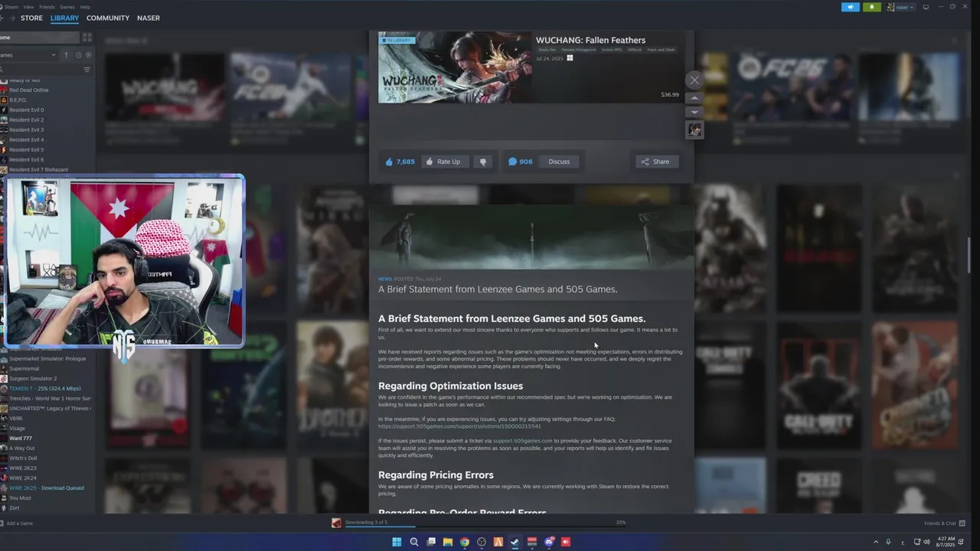The image size is (980, 551).
Task: Switch library to grid collections view icon
Action: coord(87,37)
